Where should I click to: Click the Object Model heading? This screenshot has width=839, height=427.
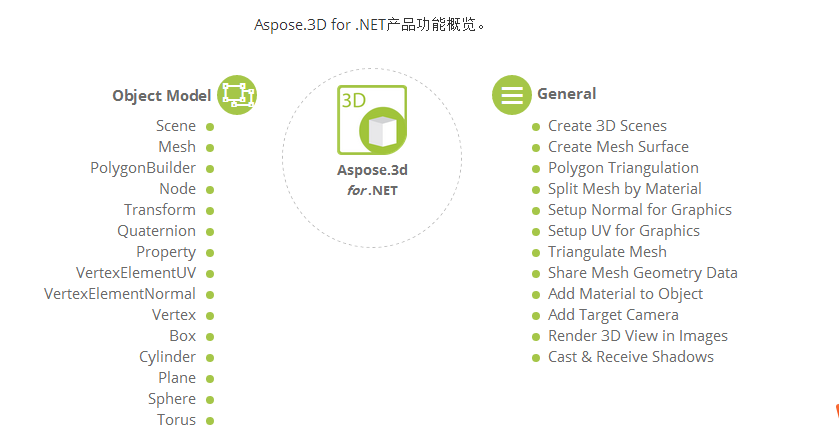(162, 96)
